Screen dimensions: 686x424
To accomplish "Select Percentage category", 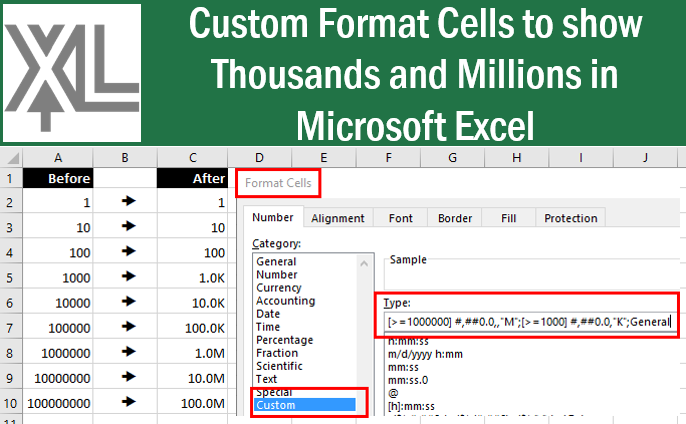I will tap(305, 340).
